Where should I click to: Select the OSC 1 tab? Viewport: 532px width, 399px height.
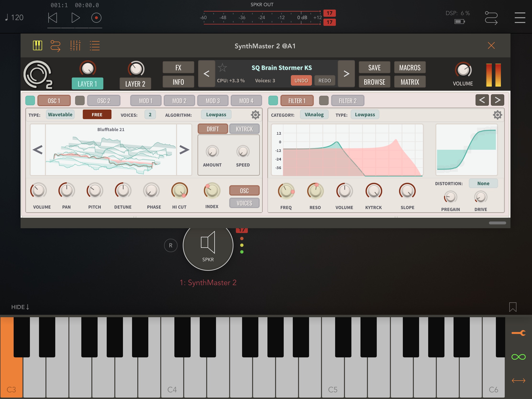(x=54, y=100)
